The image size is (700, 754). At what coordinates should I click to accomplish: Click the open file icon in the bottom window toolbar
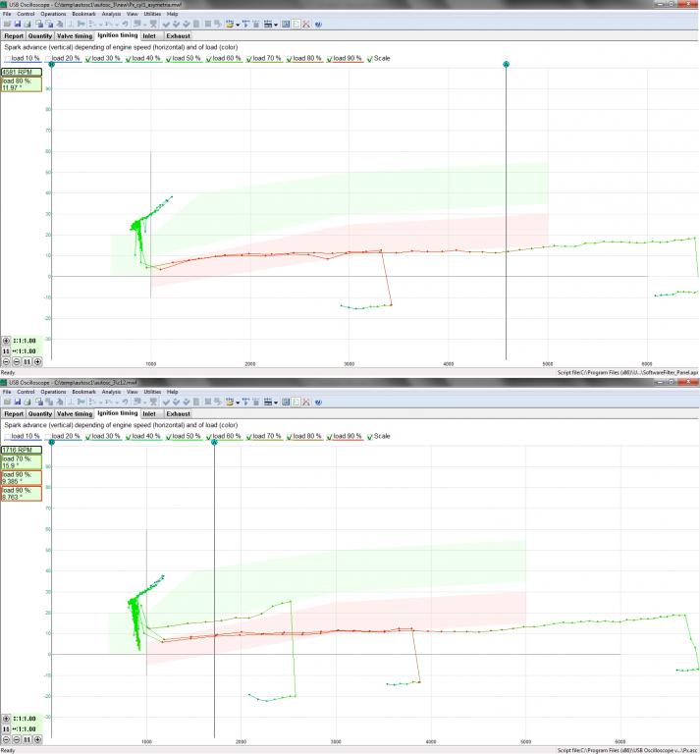click(x=7, y=402)
